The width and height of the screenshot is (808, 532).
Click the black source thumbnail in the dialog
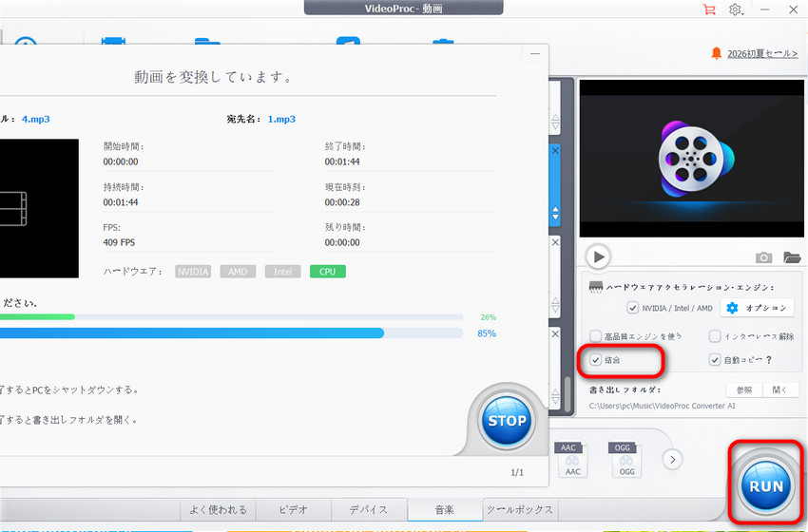(39, 209)
